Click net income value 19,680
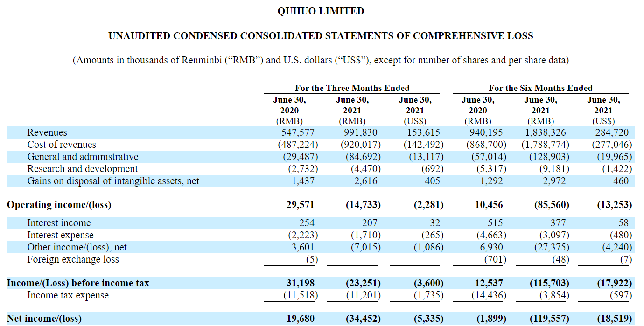Screen dimensions: 644x326 (x=301, y=319)
